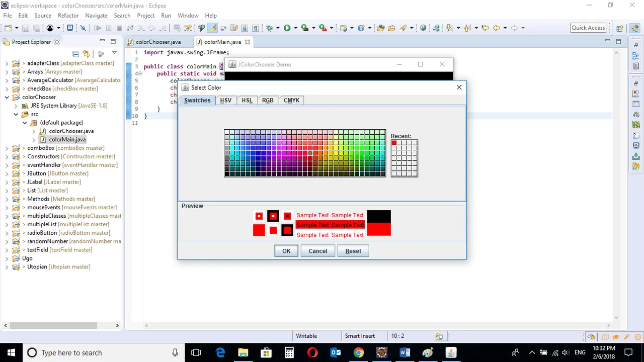Open the Action Center notification icon
The width and height of the screenshot is (644, 362).
coord(628,352)
